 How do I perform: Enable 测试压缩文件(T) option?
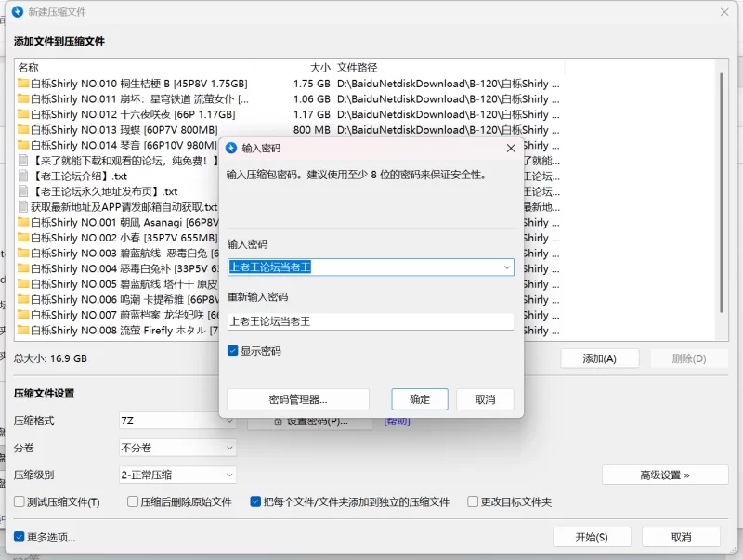tap(18, 500)
